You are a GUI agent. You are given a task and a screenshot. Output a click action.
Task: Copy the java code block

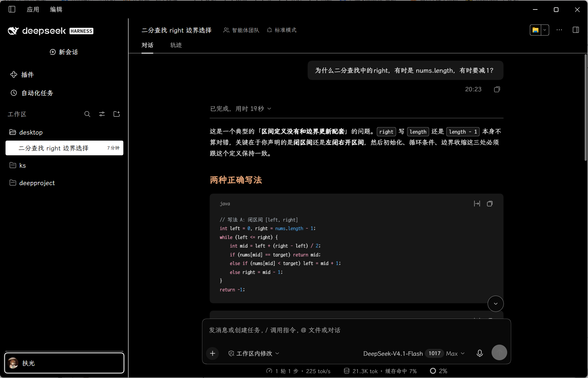490,204
